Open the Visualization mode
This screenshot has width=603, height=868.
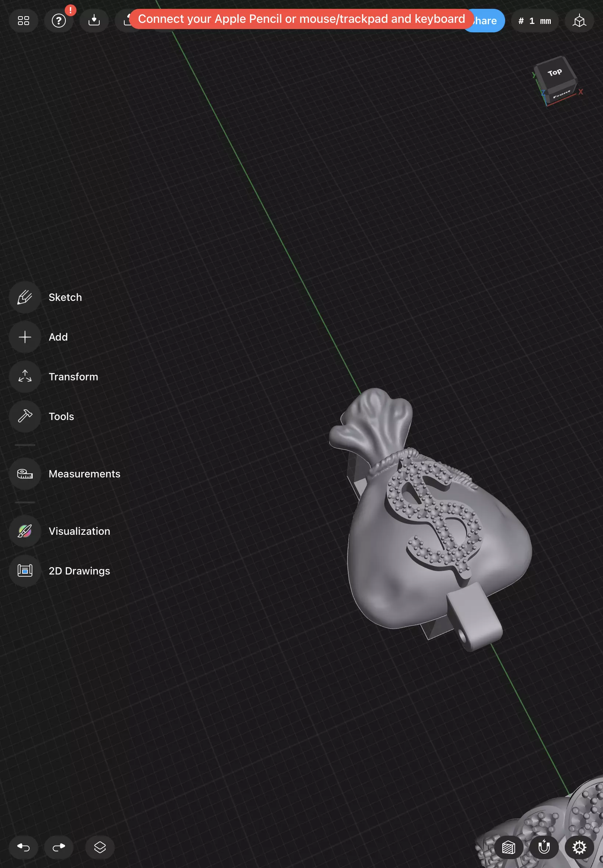tap(60, 531)
